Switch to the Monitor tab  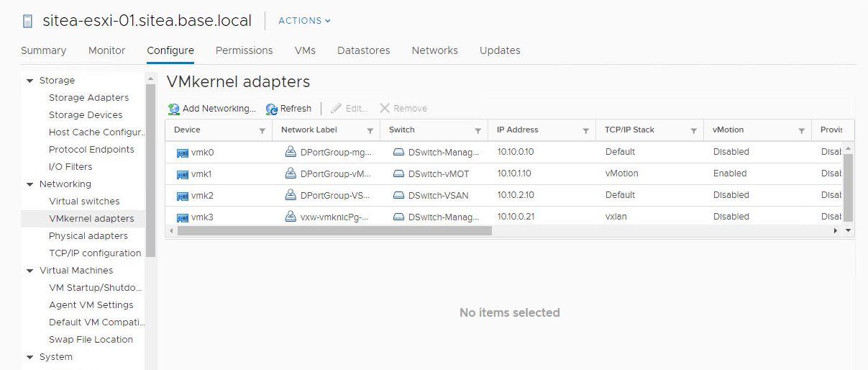(106, 50)
